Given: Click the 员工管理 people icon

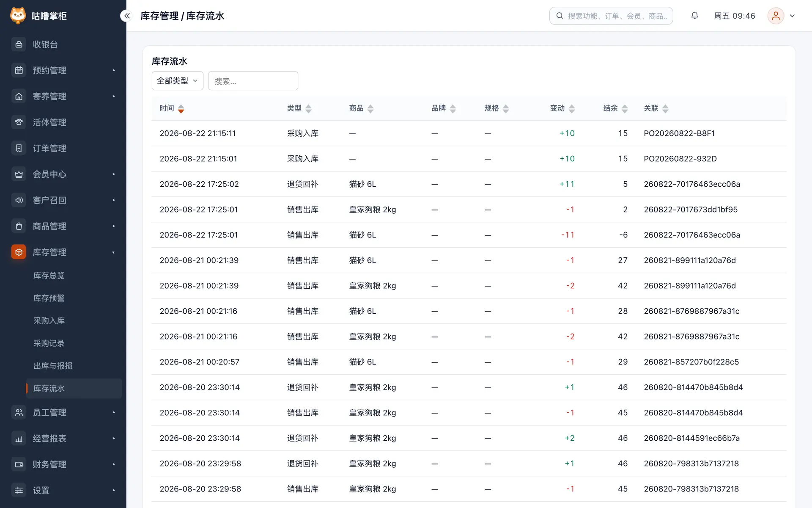Looking at the screenshot, I should (x=19, y=412).
